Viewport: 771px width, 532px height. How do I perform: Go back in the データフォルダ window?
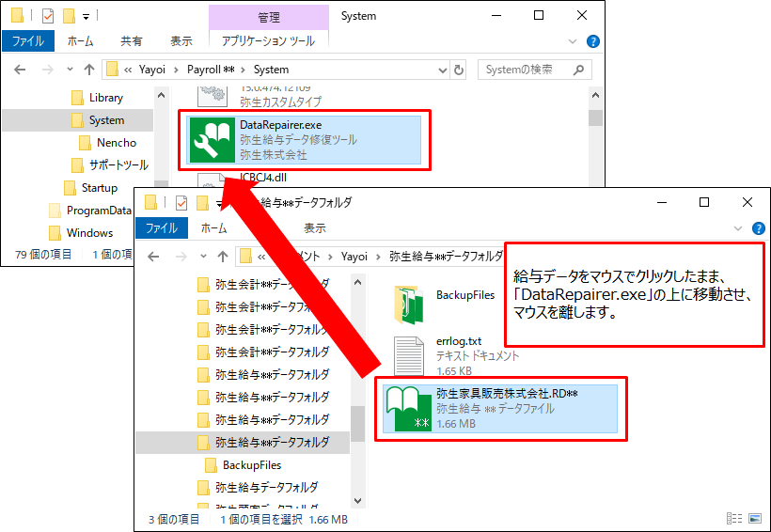click(x=153, y=257)
